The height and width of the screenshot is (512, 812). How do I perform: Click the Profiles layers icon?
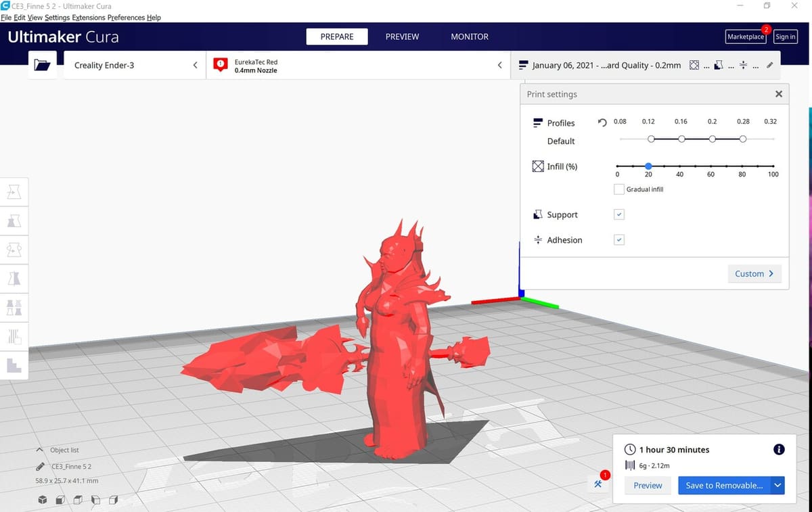coord(538,123)
